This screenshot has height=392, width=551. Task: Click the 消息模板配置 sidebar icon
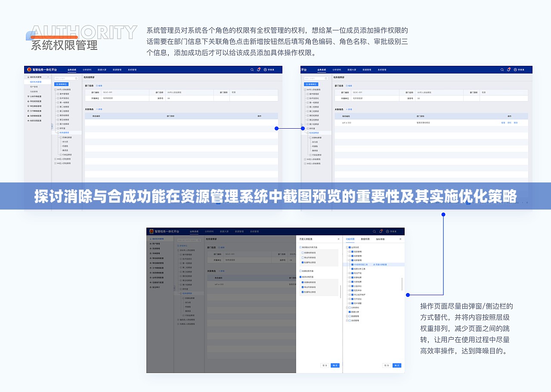tap(28, 116)
